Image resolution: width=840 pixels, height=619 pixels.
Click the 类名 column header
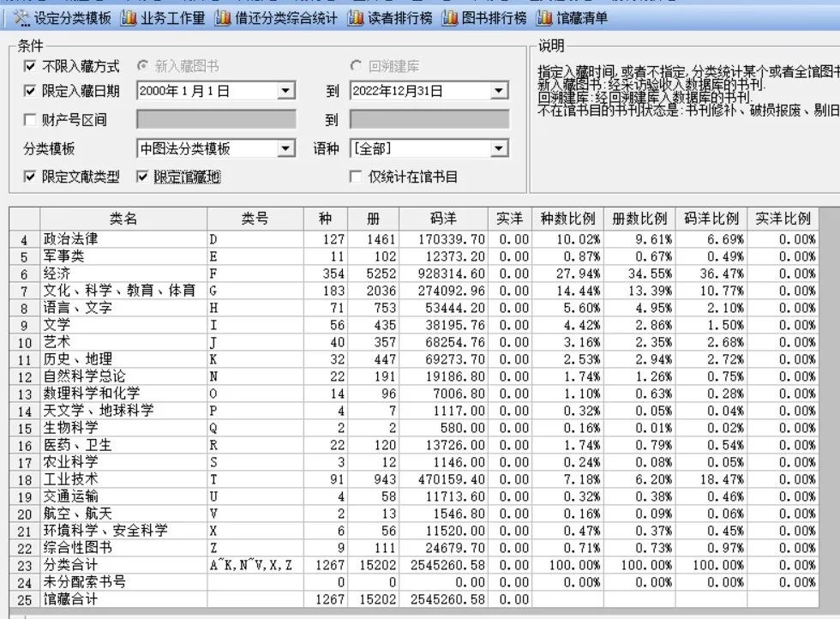click(x=123, y=219)
